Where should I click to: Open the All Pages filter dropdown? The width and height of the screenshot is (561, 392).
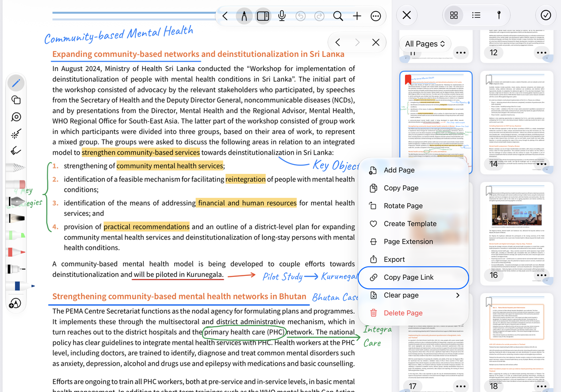pyautogui.click(x=425, y=44)
